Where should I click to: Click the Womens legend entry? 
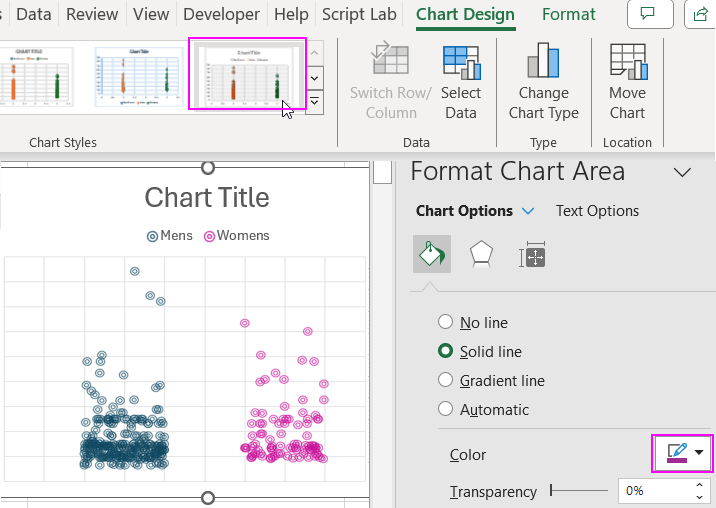(x=237, y=236)
